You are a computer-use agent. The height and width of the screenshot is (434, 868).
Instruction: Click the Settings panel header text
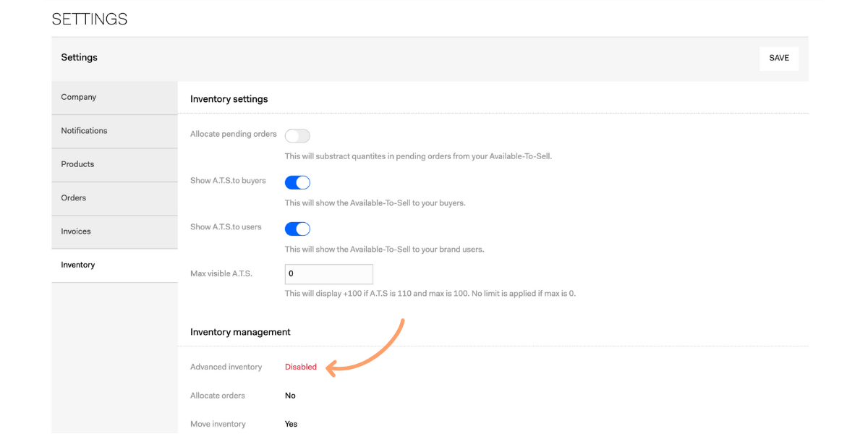click(79, 57)
